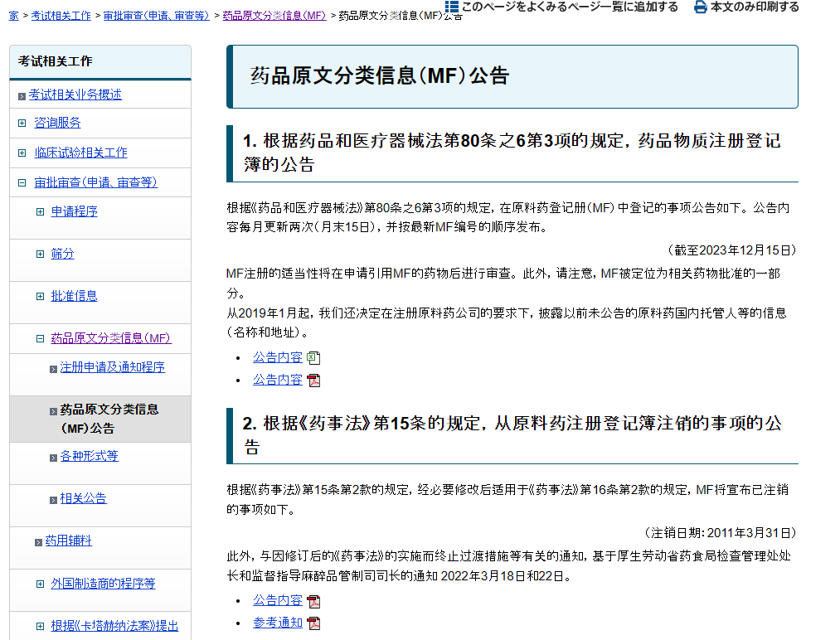Screen dimensions: 840x640
Task: Expand the 筛分 tree node
Action: coord(40,255)
